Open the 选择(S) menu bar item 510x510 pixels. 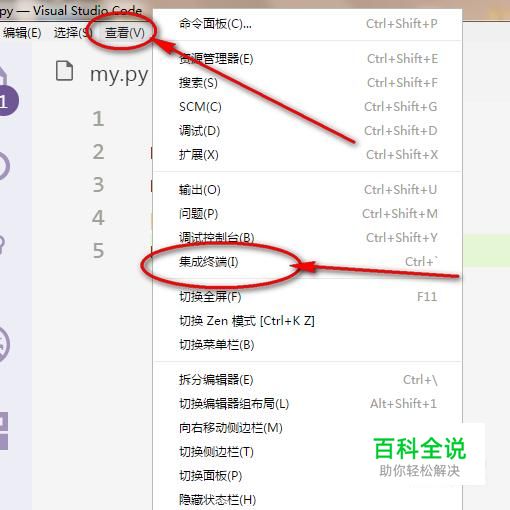(73, 33)
